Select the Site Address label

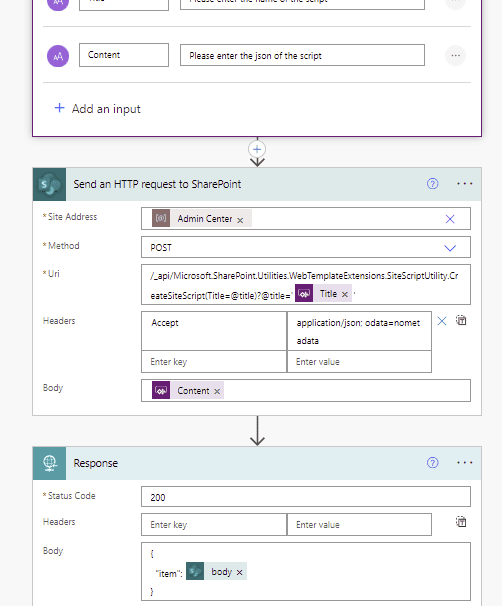click(72, 216)
